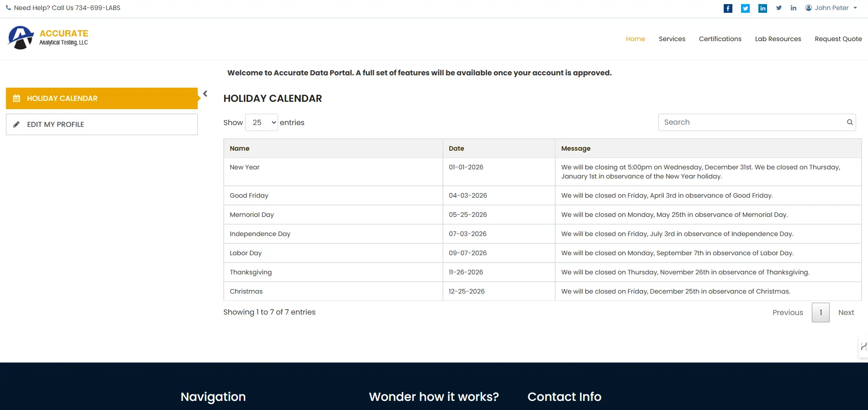Click the Request Quote link
868x410 pixels.
tap(838, 39)
